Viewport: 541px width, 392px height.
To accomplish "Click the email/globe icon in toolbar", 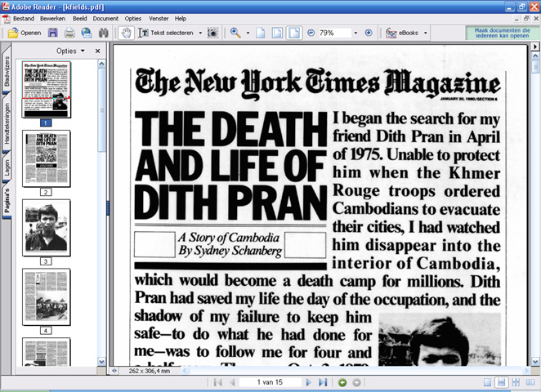I will click(87, 33).
